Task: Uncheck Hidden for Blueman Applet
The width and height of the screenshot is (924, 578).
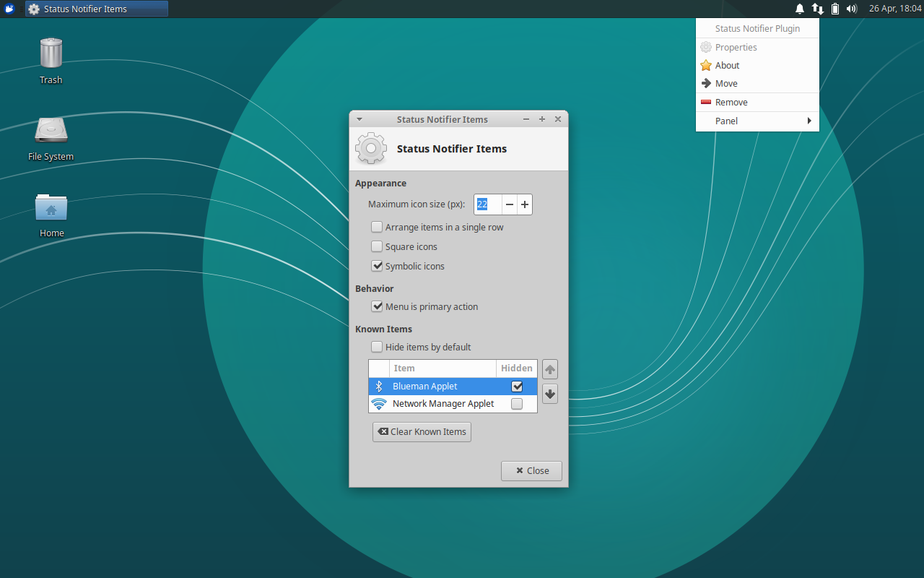Action: tap(517, 386)
